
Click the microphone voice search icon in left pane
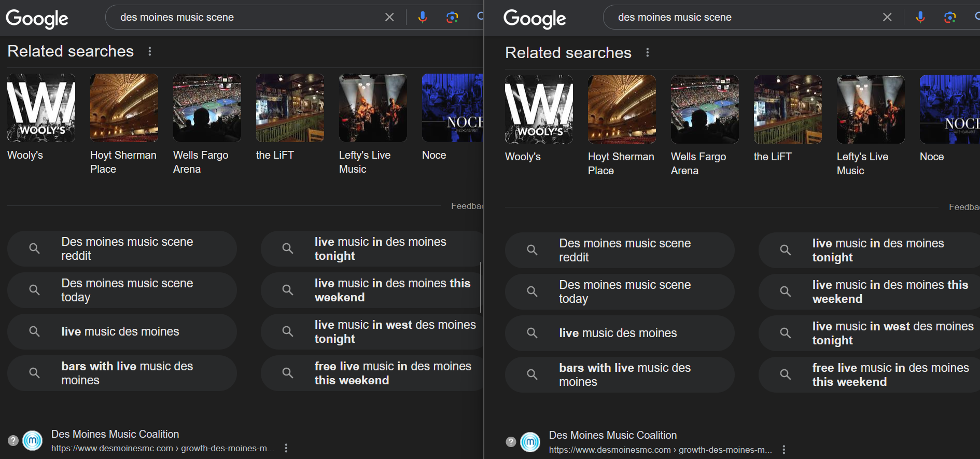(x=423, y=17)
